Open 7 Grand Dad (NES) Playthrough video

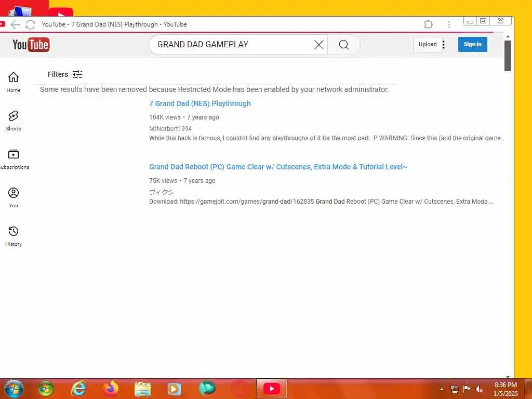(200, 103)
